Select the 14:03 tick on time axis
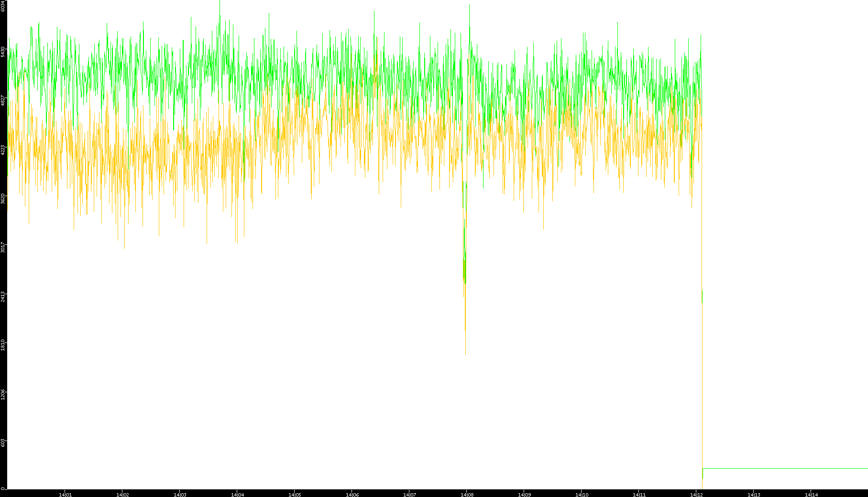 [x=180, y=495]
